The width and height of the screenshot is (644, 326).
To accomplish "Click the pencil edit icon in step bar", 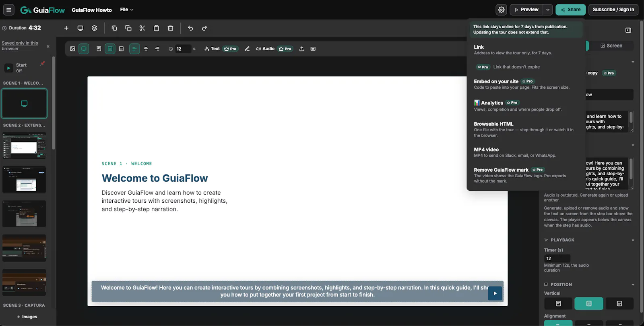I will [247, 49].
